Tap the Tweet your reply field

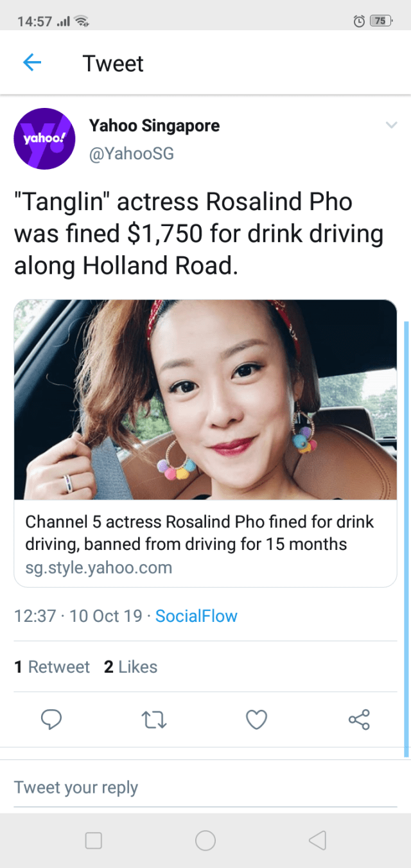coord(205,787)
